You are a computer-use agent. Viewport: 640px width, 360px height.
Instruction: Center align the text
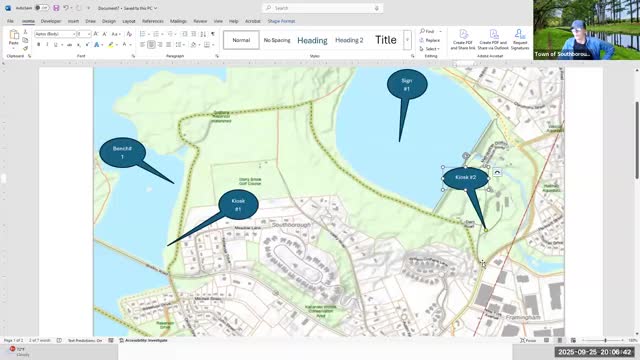(151, 44)
